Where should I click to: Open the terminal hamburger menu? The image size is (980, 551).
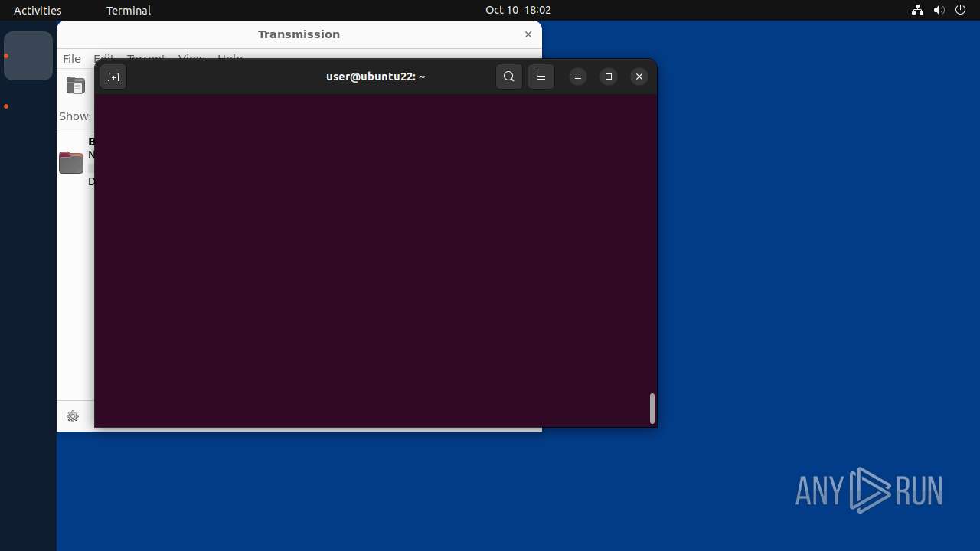coord(541,77)
